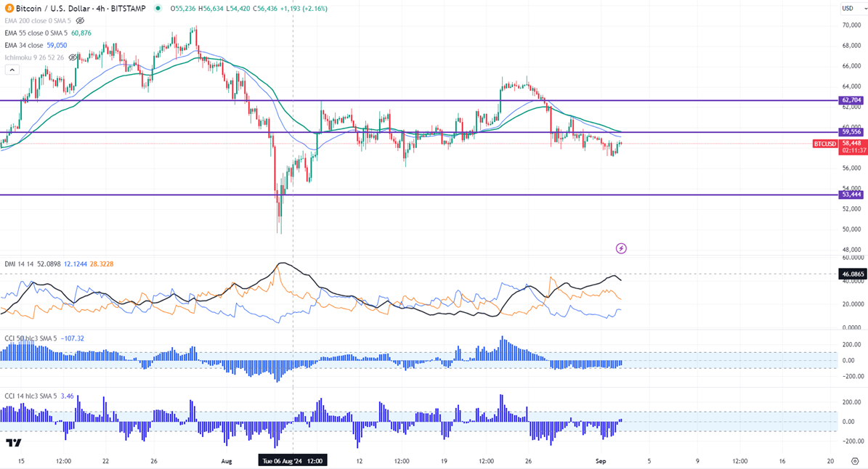The width and height of the screenshot is (868, 469).
Task: Select the CCI 14 hlc3 SMA 5 legend
Action: coord(31,396)
